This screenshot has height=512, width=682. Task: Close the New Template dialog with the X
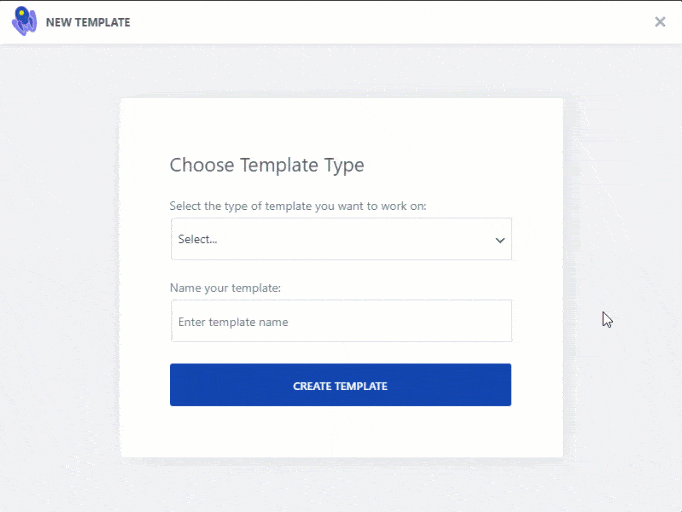(660, 22)
